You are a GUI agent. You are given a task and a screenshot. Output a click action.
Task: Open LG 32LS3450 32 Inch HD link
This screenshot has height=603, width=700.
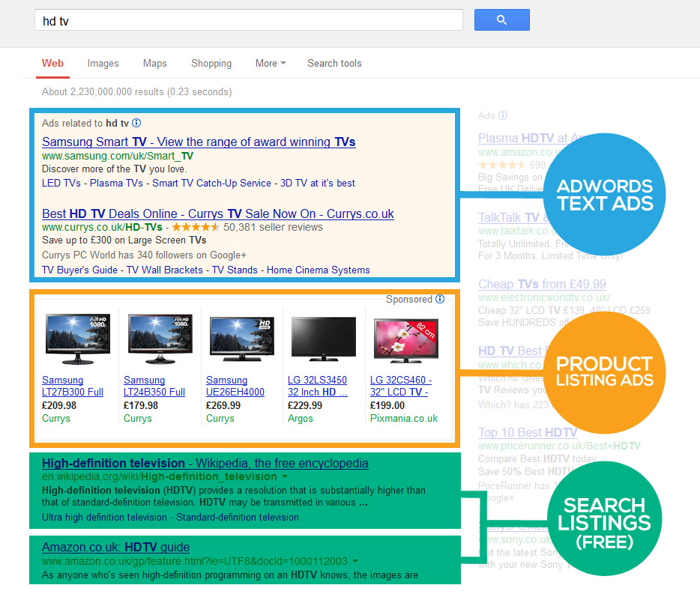(318, 386)
